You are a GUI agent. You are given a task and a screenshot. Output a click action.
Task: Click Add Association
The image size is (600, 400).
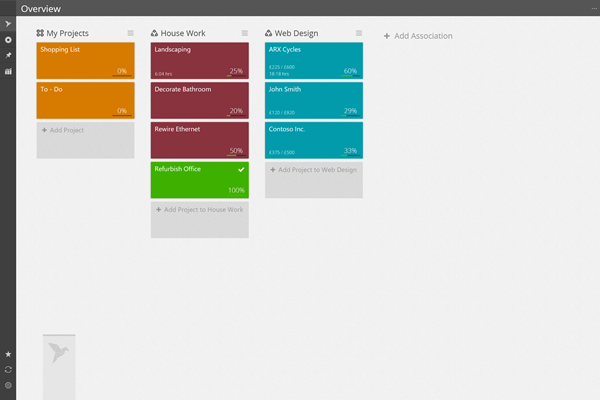pos(418,36)
